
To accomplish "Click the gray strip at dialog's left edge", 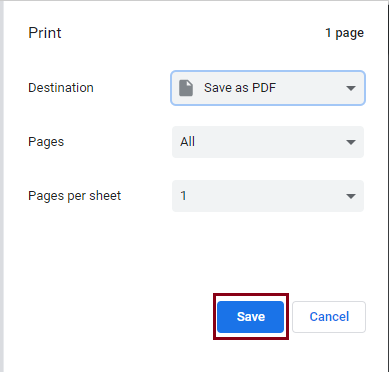I will 2,186.
